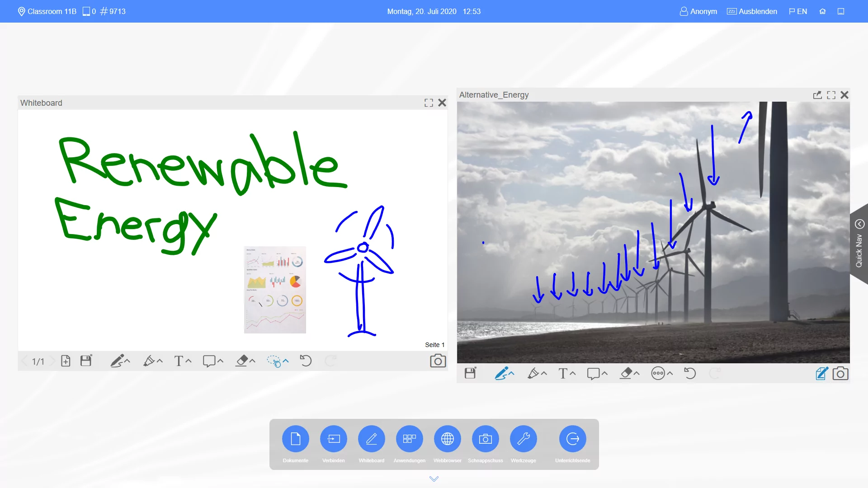Click the chart thumbnail on Whiteboard

pos(275,290)
